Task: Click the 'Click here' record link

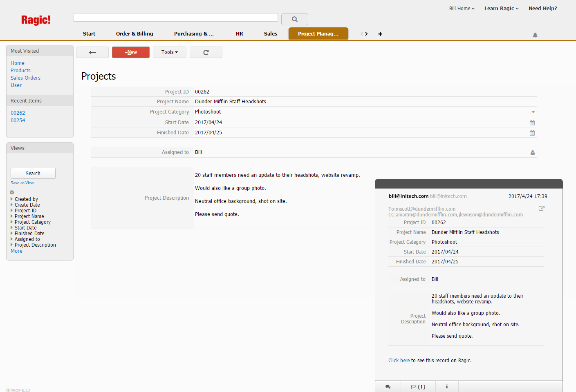Action: (399, 361)
